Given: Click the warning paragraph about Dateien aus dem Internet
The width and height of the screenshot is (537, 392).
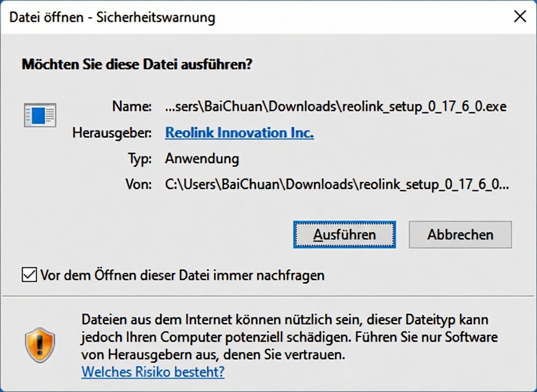Looking at the screenshot, I should [x=289, y=337].
